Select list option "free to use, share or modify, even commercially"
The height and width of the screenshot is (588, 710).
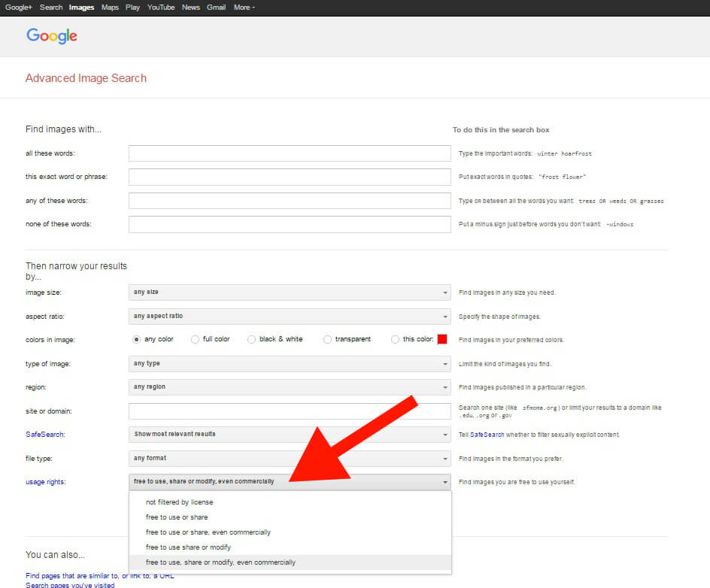click(290, 562)
